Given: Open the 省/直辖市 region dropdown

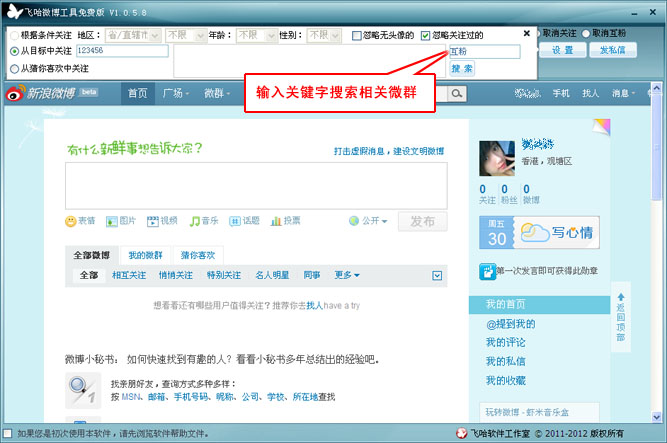Looking at the screenshot, I should click(133, 35).
